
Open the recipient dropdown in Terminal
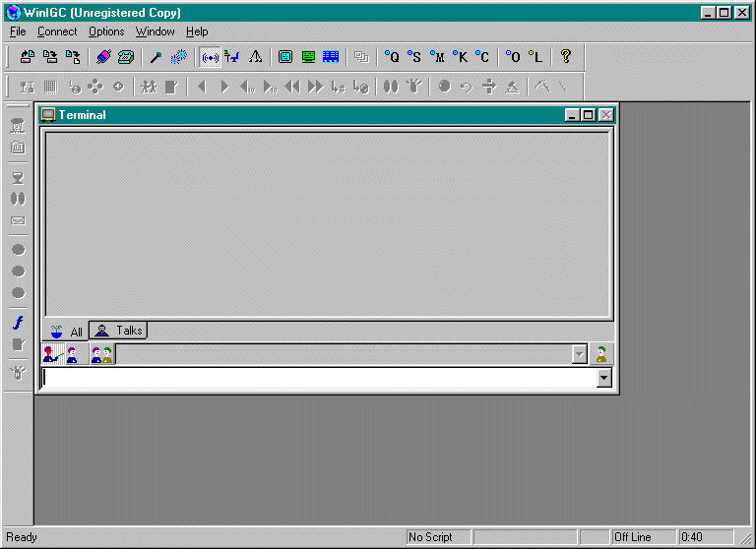pyautogui.click(x=580, y=354)
